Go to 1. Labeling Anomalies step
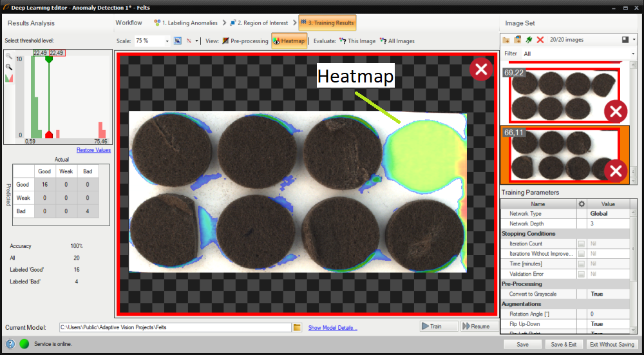This screenshot has width=644, height=355. (186, 23)
